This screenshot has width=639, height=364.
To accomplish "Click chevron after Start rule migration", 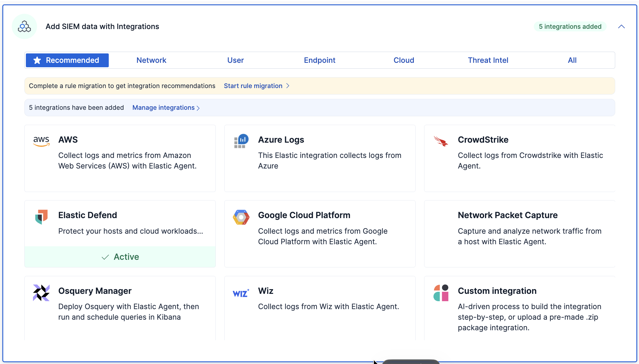I will (x=288, y=86).
